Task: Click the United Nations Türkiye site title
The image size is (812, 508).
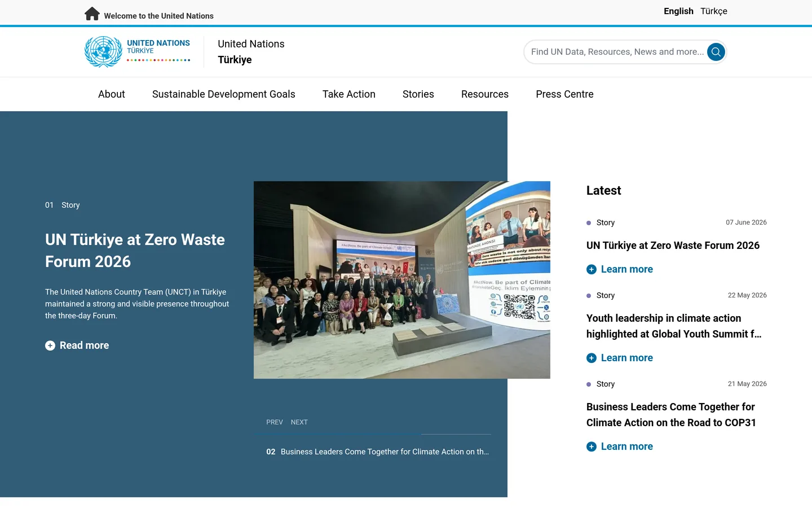Action: [x=251, y=52]
